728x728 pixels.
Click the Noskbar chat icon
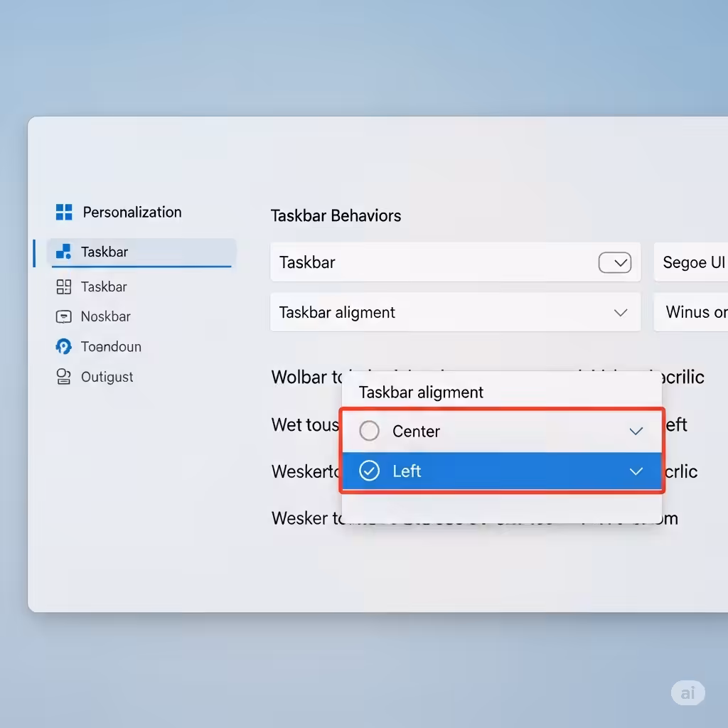pyautogui.click(x=63, y=316)
